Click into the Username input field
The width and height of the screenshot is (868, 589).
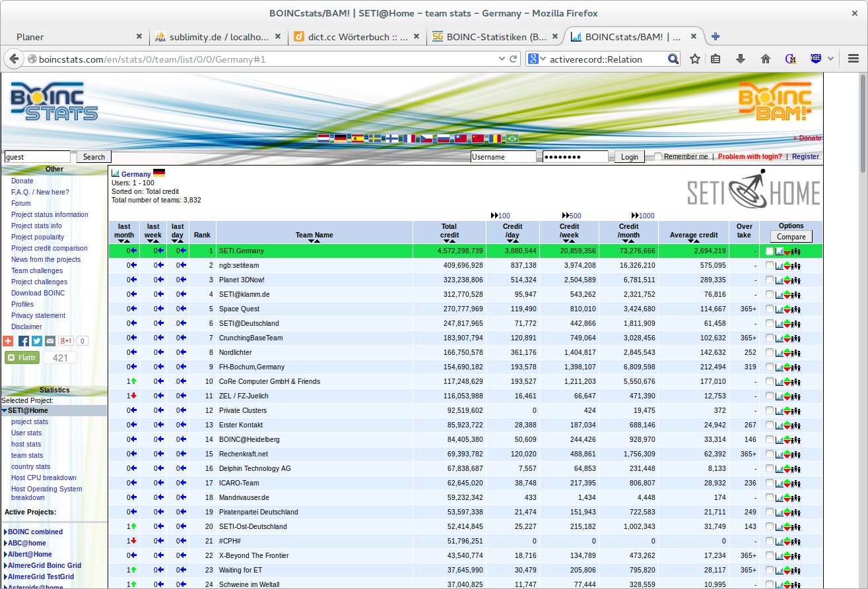pos(503,157)
